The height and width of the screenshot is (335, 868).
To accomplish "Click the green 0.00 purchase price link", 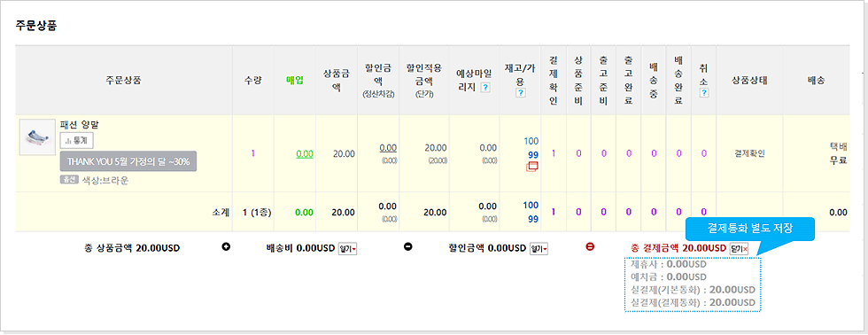I will coord(305,154).
